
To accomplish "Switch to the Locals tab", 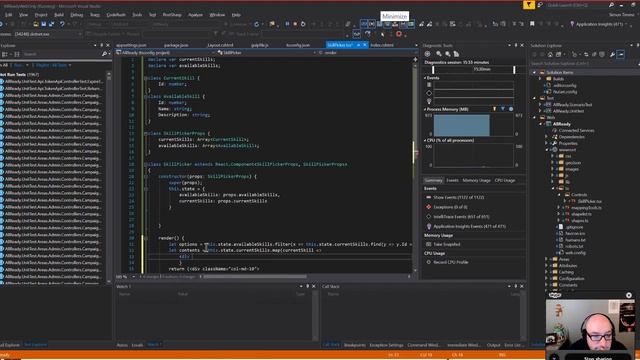I will [137, 345].
